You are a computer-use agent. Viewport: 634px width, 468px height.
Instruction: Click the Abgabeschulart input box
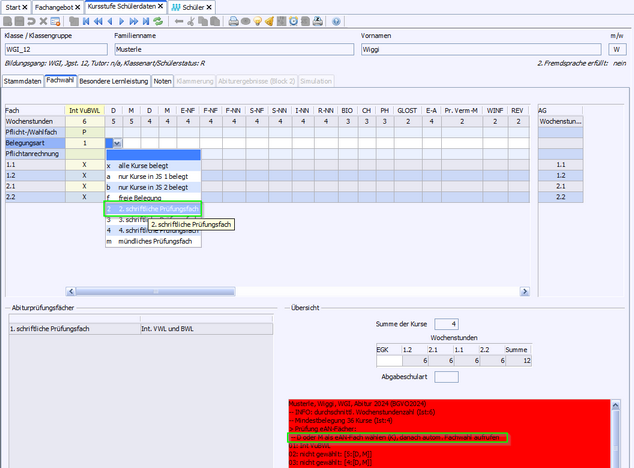coord(446,377)
